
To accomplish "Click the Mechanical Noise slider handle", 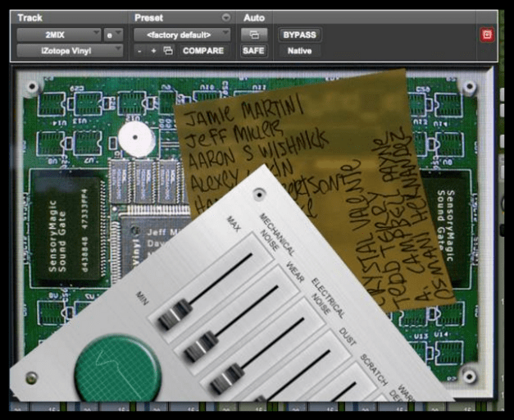I will coord(175,315).
